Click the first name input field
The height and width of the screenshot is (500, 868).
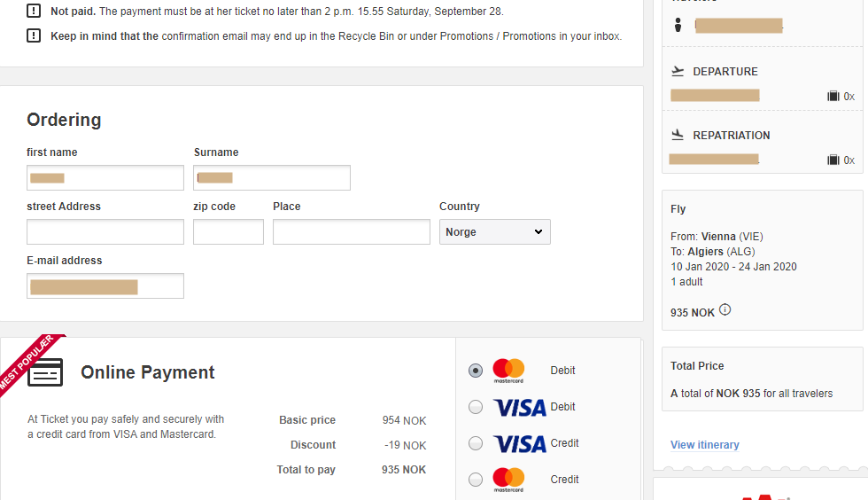click(x=105, y=177)
